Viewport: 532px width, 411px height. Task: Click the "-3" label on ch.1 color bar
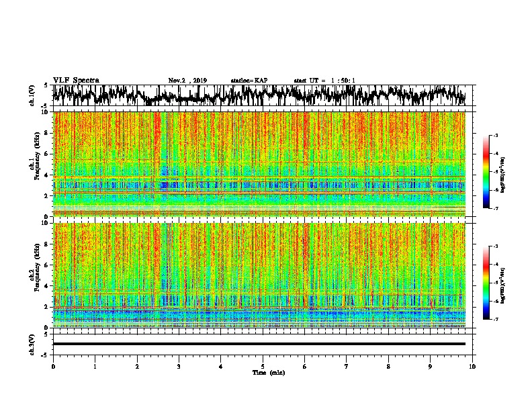[495, 136]
